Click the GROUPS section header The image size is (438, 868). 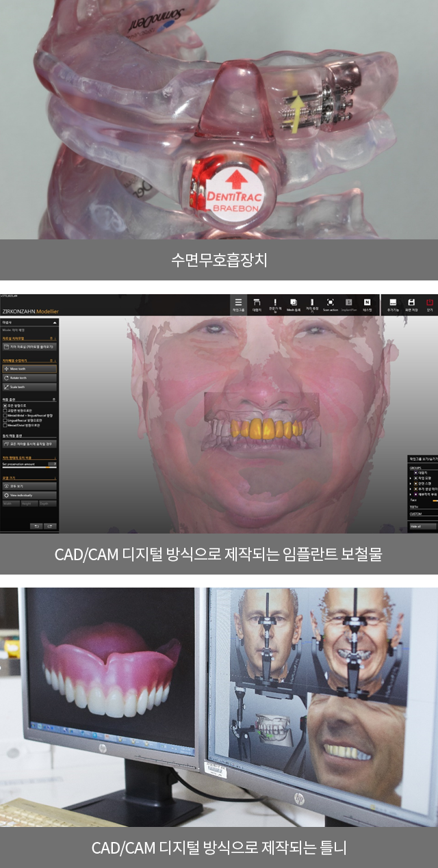[416, 468]
